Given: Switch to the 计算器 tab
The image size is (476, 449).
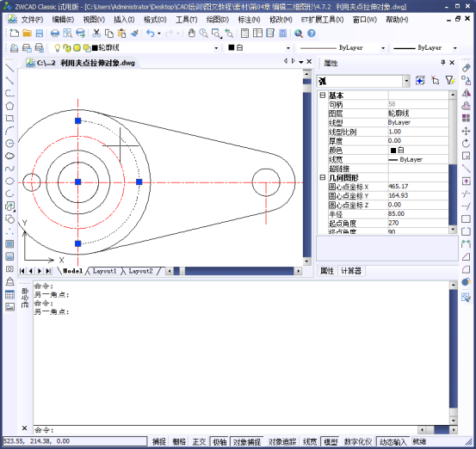Looking at the screenshot, I should (x=351, y=271).
